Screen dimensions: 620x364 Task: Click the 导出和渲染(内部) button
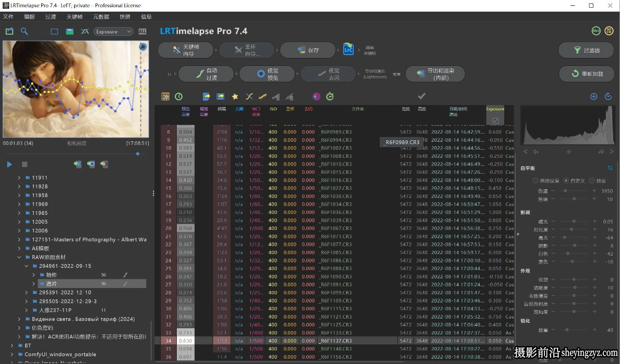435,74
